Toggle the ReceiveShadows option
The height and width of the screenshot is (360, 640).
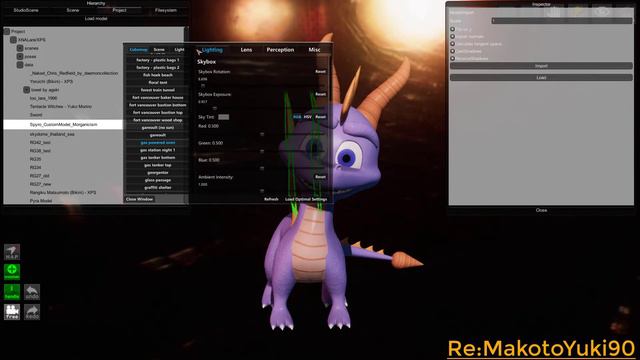pyautogui.click(x=452, y=58)
